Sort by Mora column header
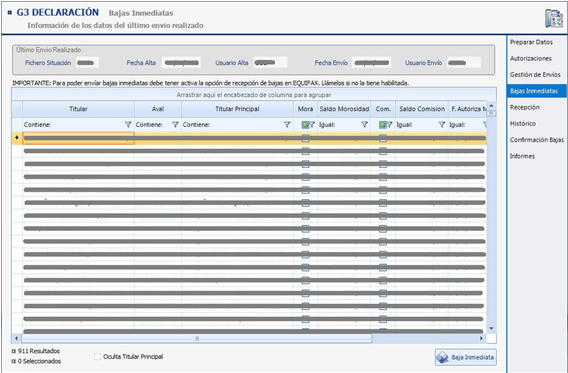Screen dimensions: 568x373 pyautogui.click(x=305, y=109)
